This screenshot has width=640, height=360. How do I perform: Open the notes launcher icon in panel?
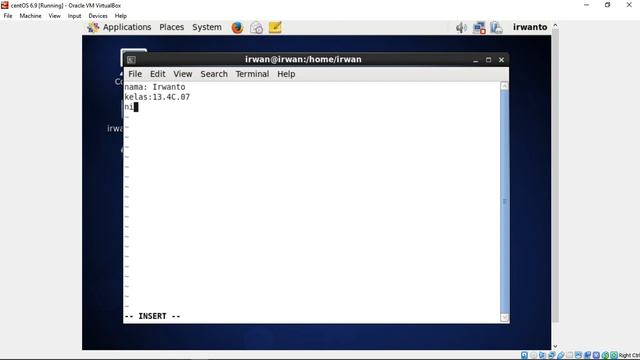pyautogui.click(x=275, y=27)
